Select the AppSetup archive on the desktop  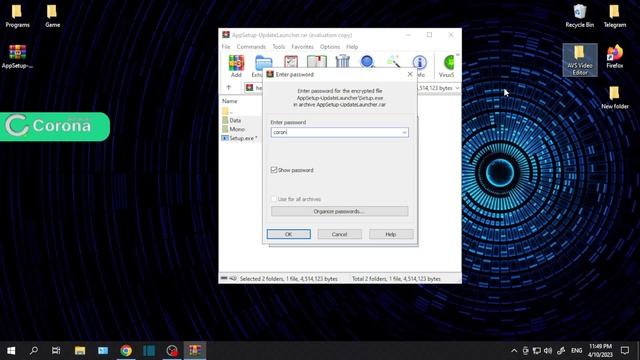click(17, 57)
